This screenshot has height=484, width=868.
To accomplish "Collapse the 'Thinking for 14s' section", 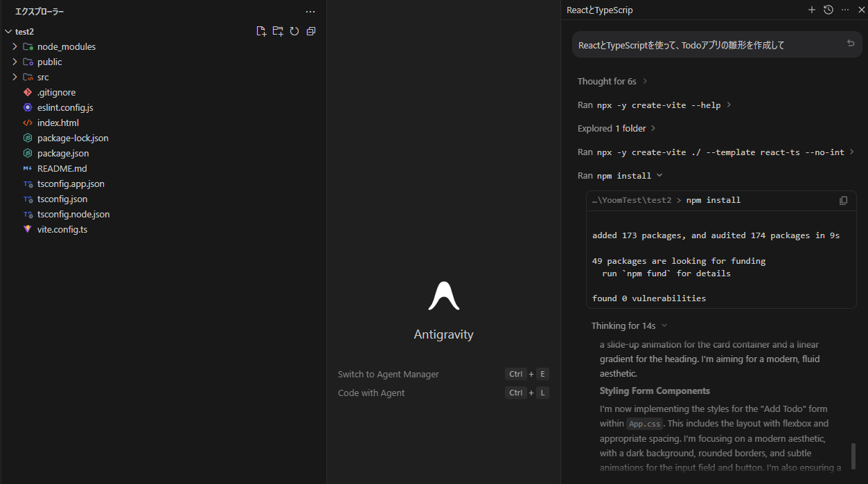I will pyautogui.click(x=630, y=325).
